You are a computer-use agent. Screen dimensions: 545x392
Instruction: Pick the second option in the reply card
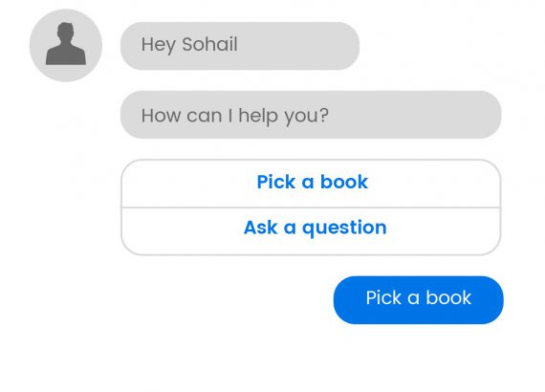[311, 231]
